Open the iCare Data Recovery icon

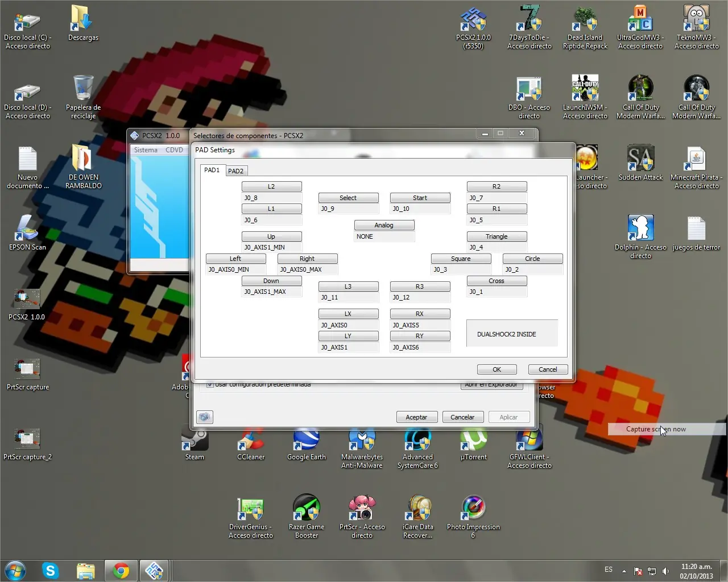[418, 516]
